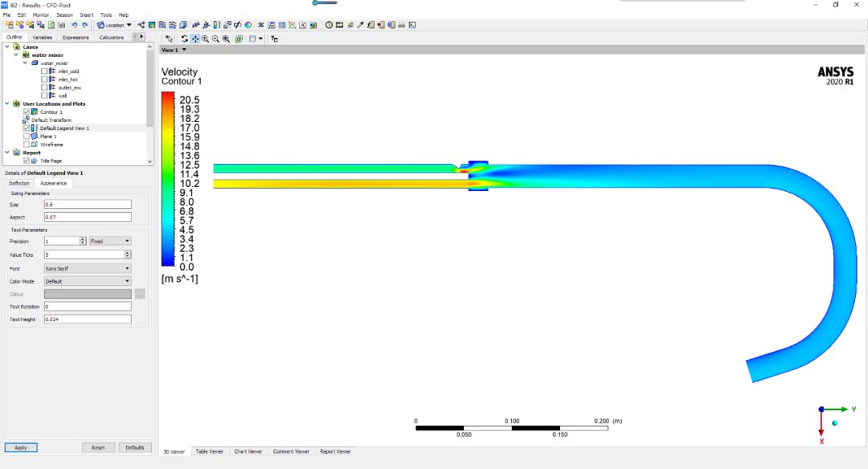Click the Color Map icon in toolbar
The image size is (868, 469).
click(248, 25)
